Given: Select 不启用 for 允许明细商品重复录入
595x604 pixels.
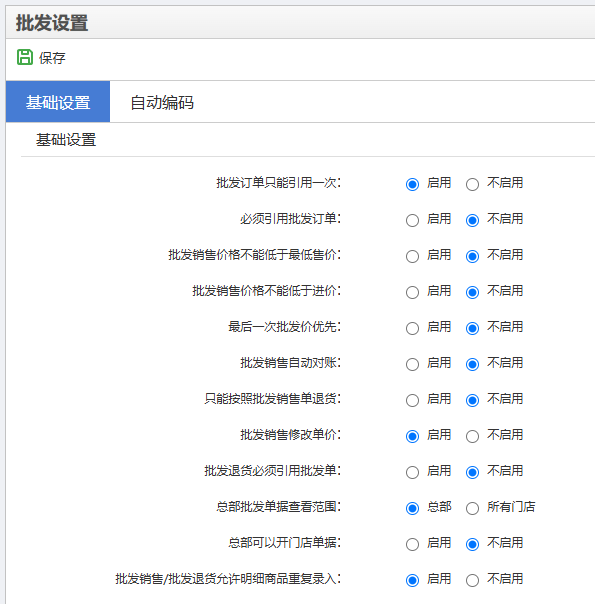Looking at the screenshot, I should (473, 581).
